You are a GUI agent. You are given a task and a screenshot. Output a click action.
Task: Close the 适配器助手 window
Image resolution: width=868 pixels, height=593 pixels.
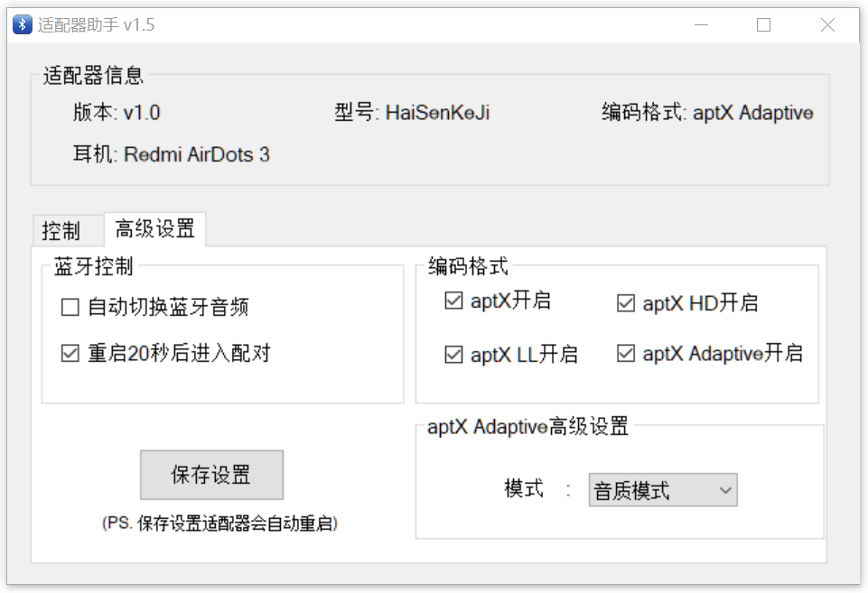(827, 25)
